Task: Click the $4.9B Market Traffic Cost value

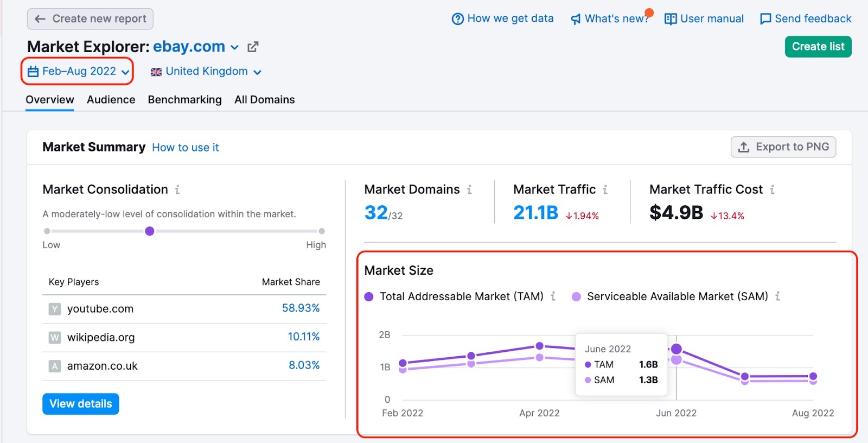Action: click(676, 213)
